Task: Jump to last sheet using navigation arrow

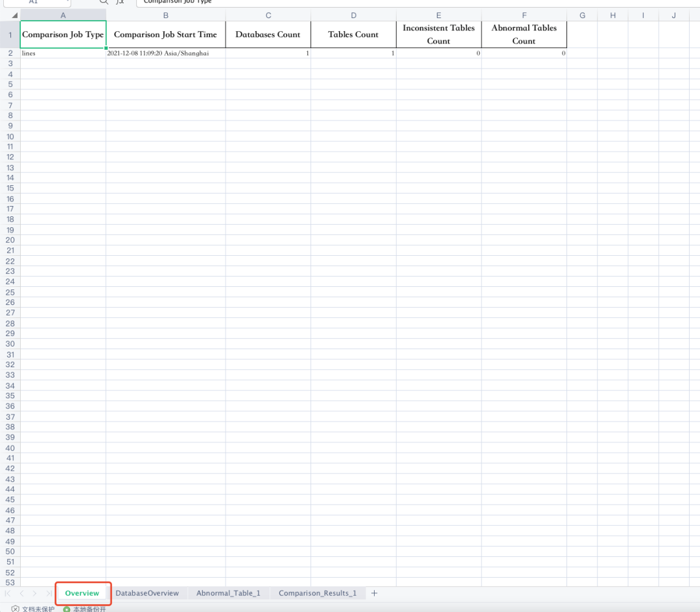Action: pos(49,593)
